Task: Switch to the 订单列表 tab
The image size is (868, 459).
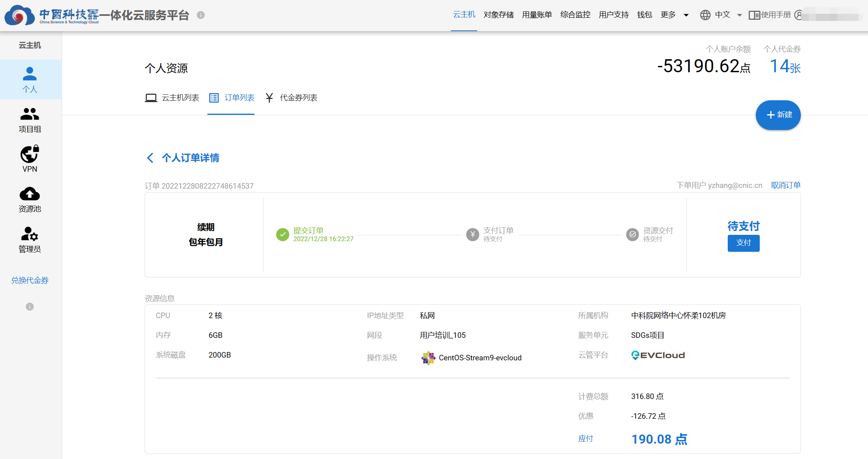Action: pos(232,98)
